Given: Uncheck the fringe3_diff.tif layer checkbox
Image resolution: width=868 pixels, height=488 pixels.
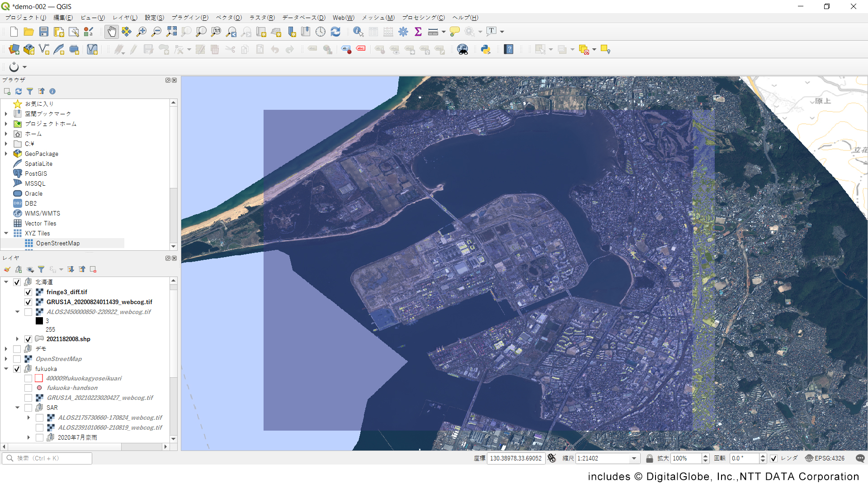Looking at the screenshot, I should [x=28, y=292].
